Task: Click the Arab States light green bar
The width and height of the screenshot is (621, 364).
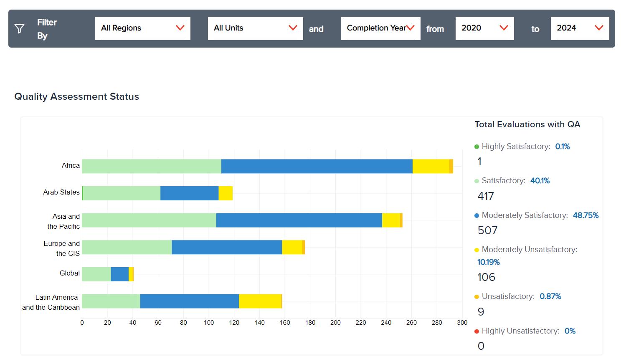Action: pyautogui.click(x=122, y=193)
